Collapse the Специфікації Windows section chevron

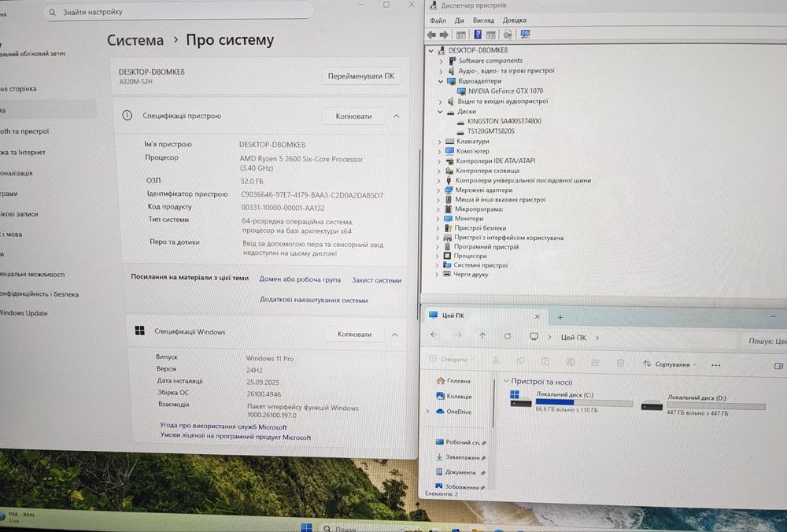click(395, 334)
